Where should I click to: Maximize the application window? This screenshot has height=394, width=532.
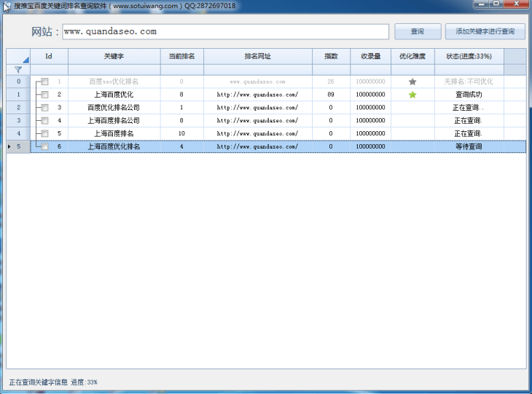[x=496, y=4]
